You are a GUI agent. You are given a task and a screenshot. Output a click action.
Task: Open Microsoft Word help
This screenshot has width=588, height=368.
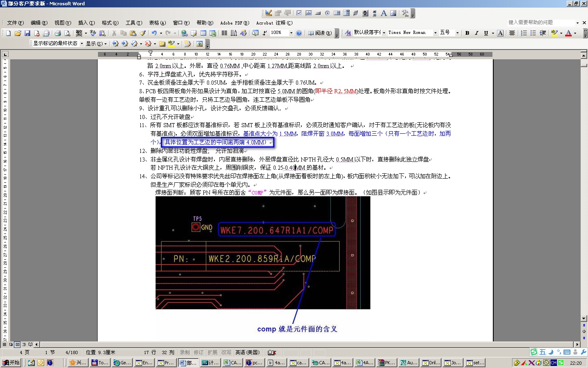coord(299,33)
